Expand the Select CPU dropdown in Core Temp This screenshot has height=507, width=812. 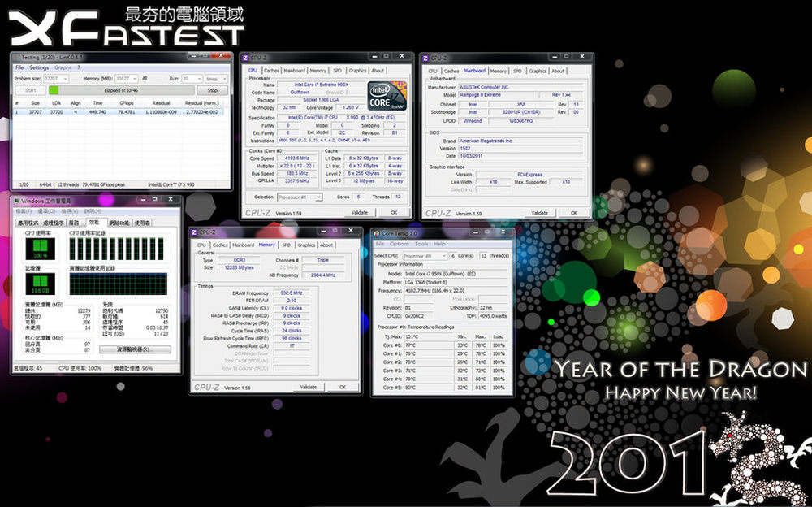425,256
